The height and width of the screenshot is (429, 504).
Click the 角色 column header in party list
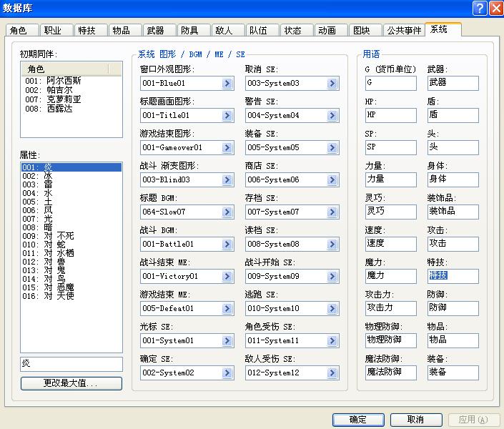[65, 69]
